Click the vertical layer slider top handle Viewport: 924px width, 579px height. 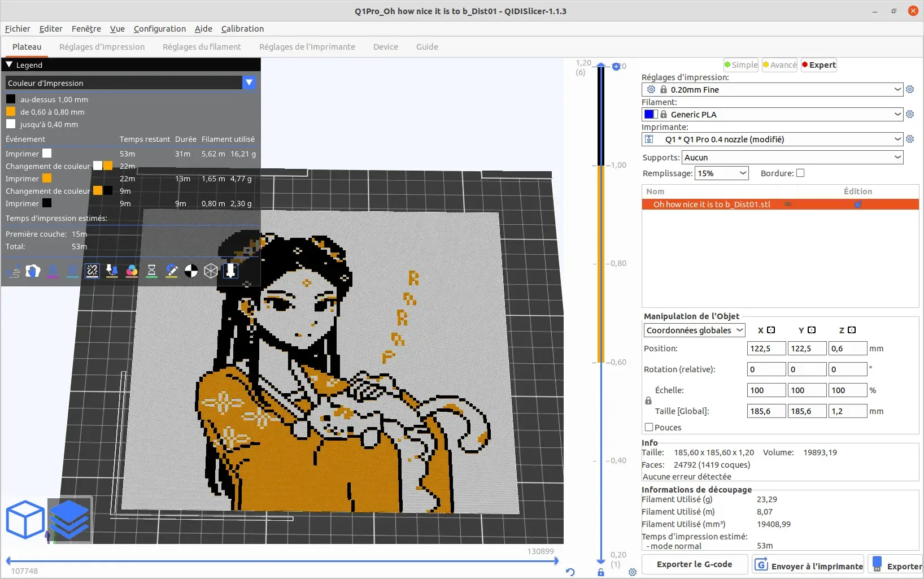pyautogui.click(x=601, y=66)
